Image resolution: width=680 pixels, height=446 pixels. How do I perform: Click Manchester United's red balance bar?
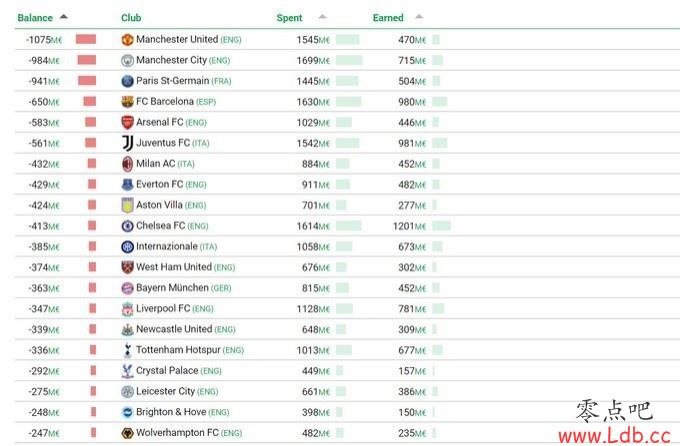pos(86,39)
